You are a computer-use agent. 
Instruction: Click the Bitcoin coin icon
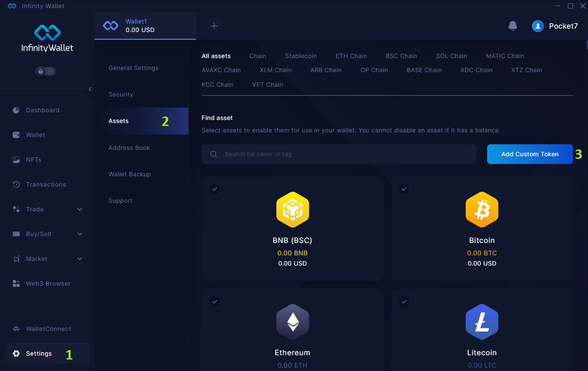482,210
